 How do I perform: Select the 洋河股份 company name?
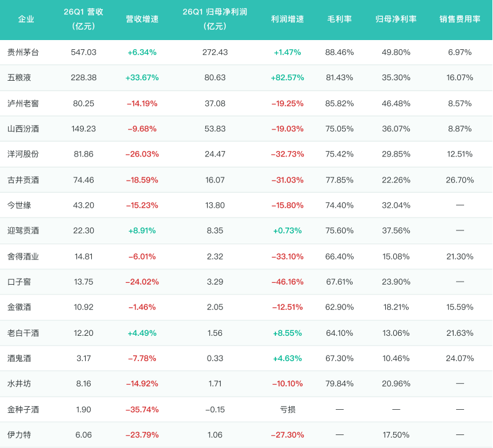pyautogui.click(x=23, y=154)
